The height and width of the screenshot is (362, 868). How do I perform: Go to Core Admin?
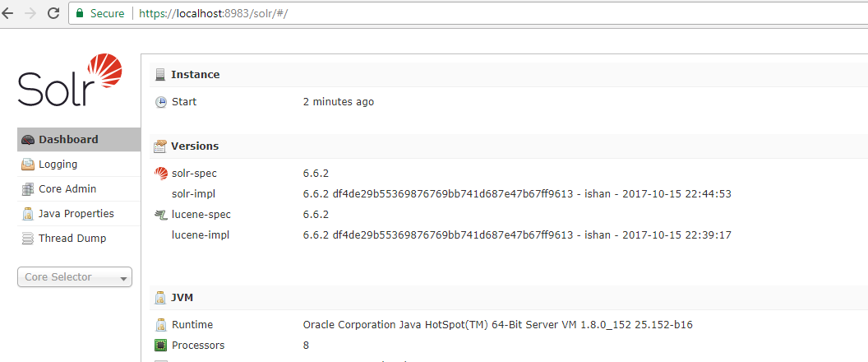coord(79,189)
